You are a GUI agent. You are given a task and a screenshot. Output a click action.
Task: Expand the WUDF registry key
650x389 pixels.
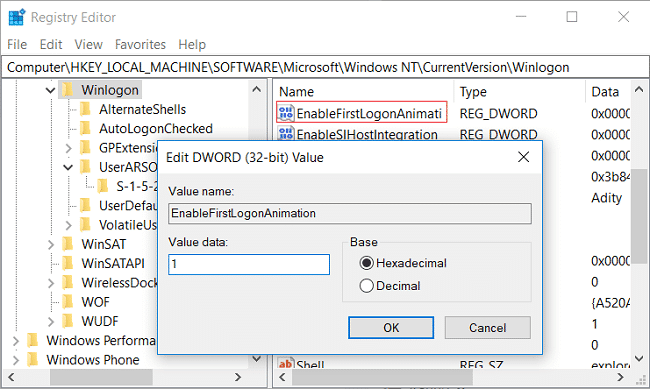(51, 321)
